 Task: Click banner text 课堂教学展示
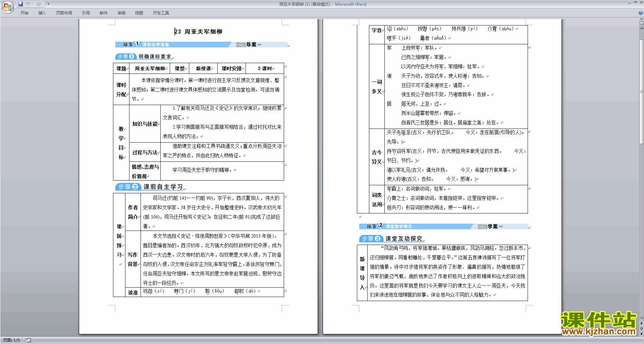[399, 227]
